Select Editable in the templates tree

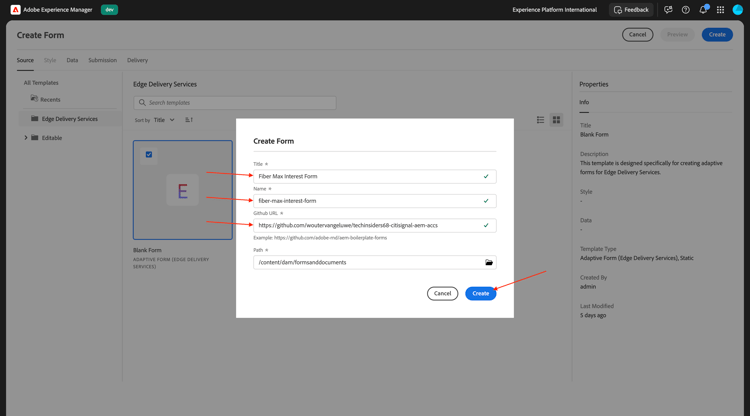point(52,138)
